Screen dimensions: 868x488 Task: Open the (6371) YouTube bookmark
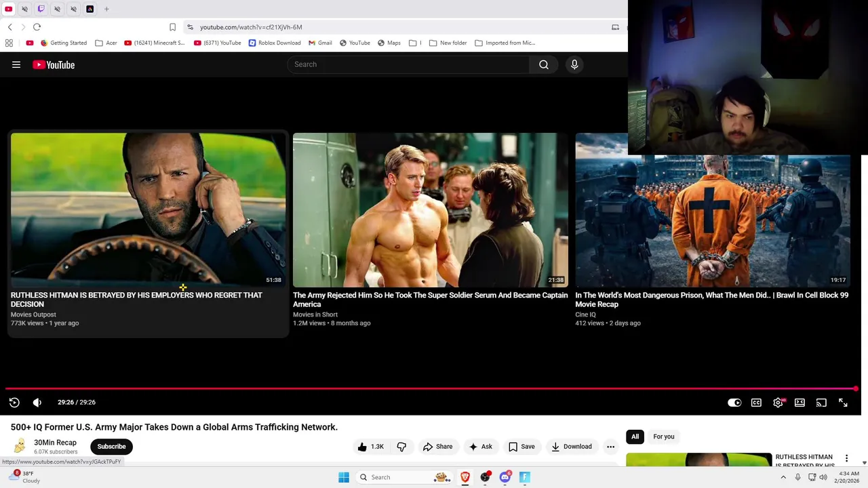coord(218,43)
